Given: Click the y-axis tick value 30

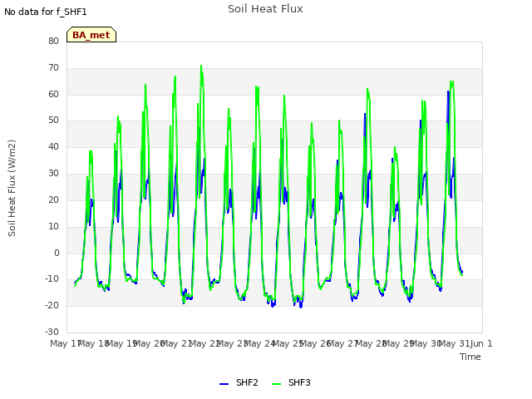Looking at the screenshot, I should [53, 173].
